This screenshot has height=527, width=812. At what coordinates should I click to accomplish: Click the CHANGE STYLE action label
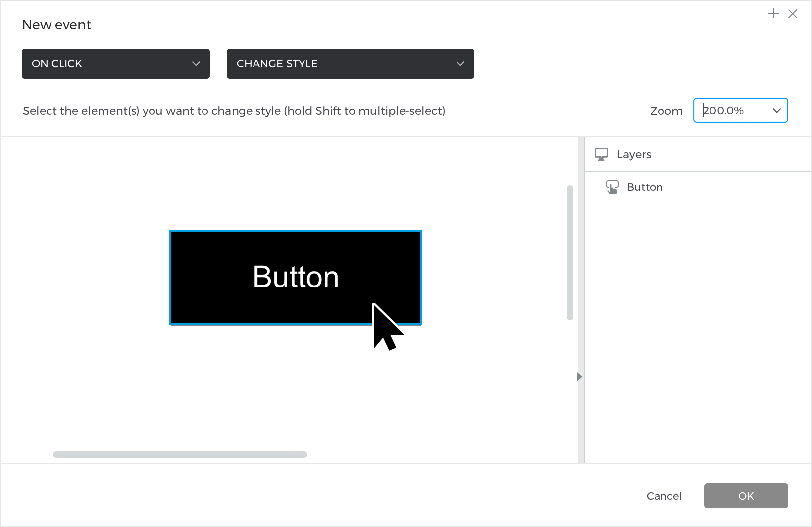tap(277, 64)
